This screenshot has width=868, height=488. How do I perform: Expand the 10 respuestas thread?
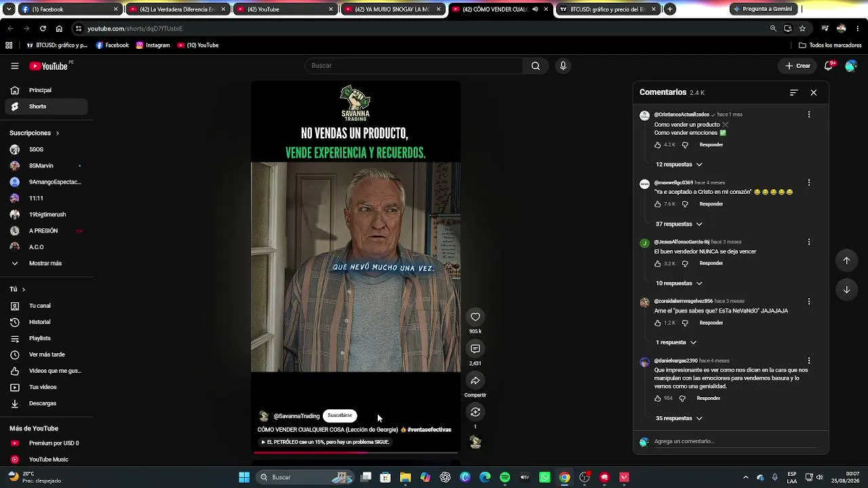[x=679, y=283]
